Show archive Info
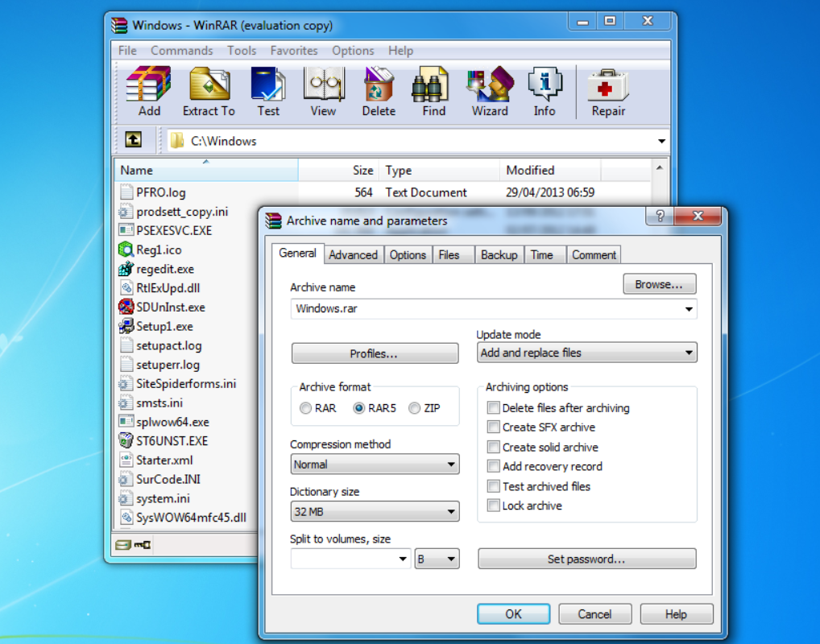 (545, 85)
